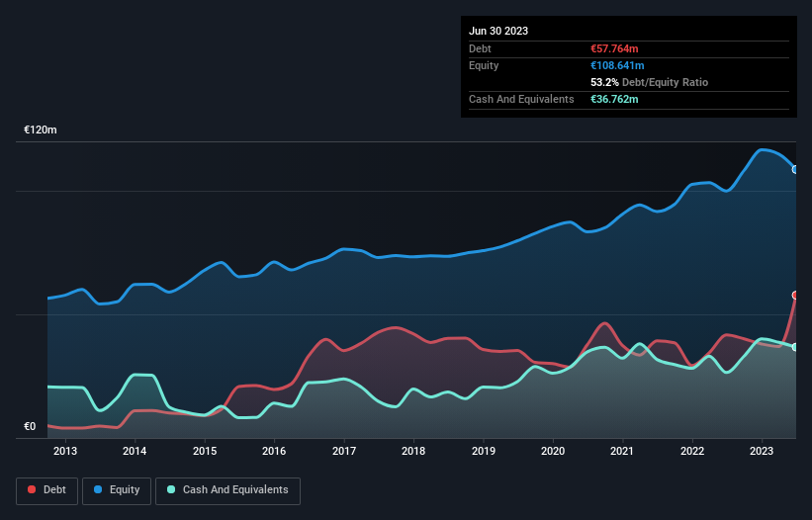This screenshot has height=520, width=812.
Task: Toggle the Cash And Equivalents legend button
Action: pyautogui.click(x=227, y=490)
